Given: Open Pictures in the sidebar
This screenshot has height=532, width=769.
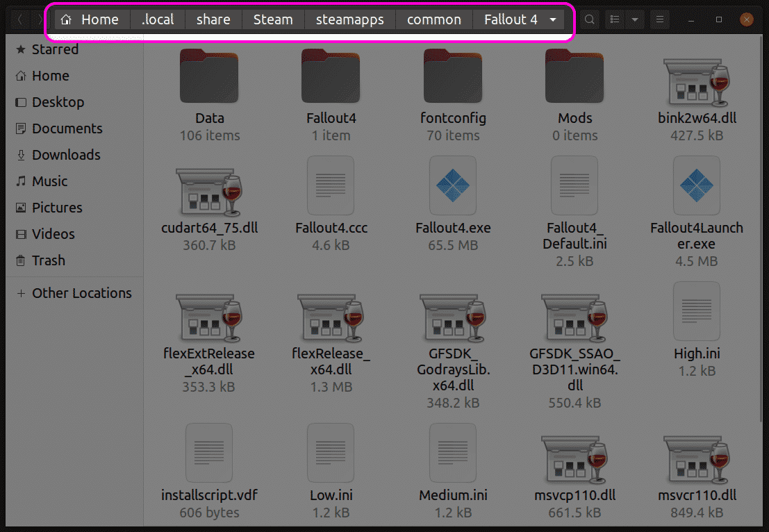Looking at the screenshot, I should pos(74,208).
